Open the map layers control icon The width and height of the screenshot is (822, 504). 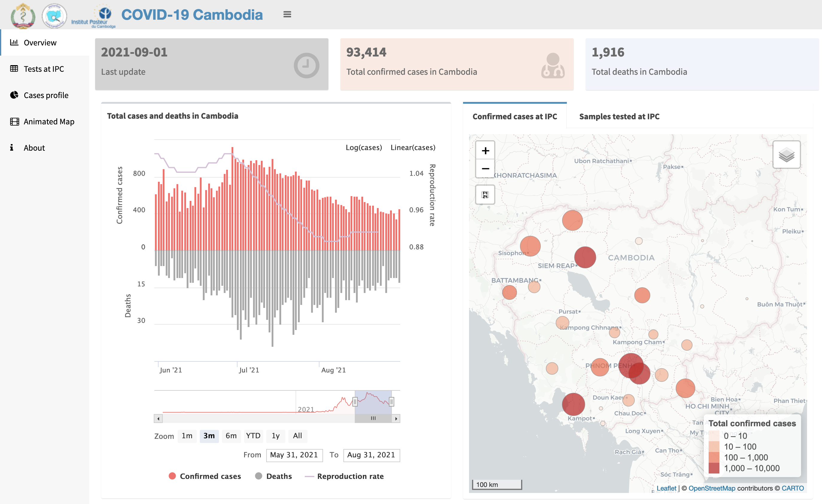(x=786, y=155)
